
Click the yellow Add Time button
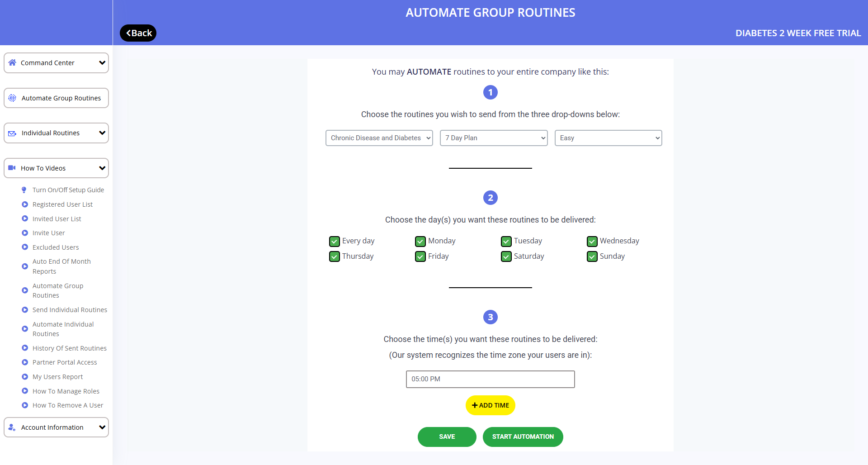click(x=490, y=405)
